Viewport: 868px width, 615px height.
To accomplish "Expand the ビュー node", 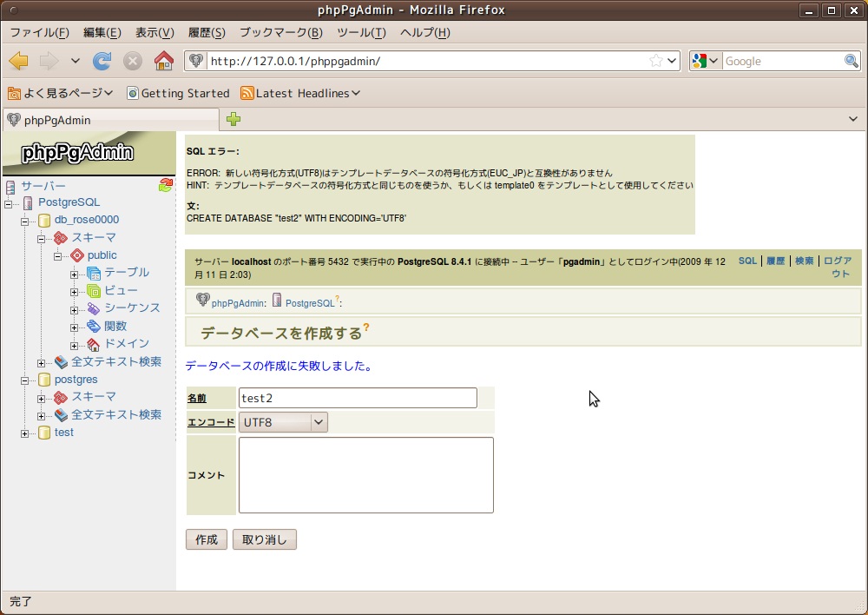I will click(x=74, y=292).
